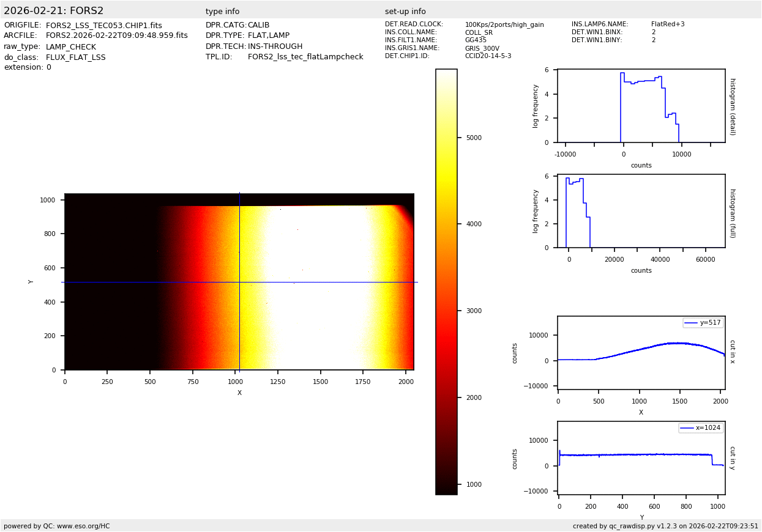Screen dimensions: 762x532
Task: Click the 5000 tick label on the colorbar
Action: point(474,138)
